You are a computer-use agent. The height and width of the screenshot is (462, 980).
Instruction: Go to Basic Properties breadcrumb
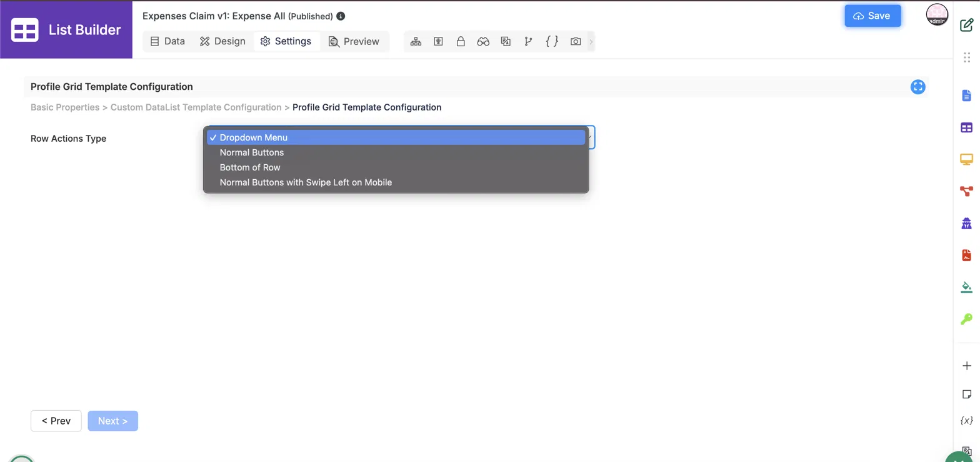(65, 107)
